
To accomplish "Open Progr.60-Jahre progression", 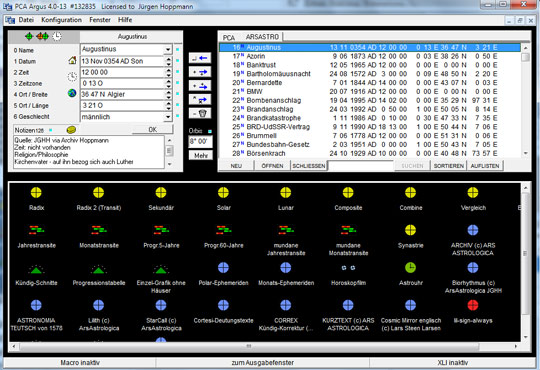I will click(223, 230).
